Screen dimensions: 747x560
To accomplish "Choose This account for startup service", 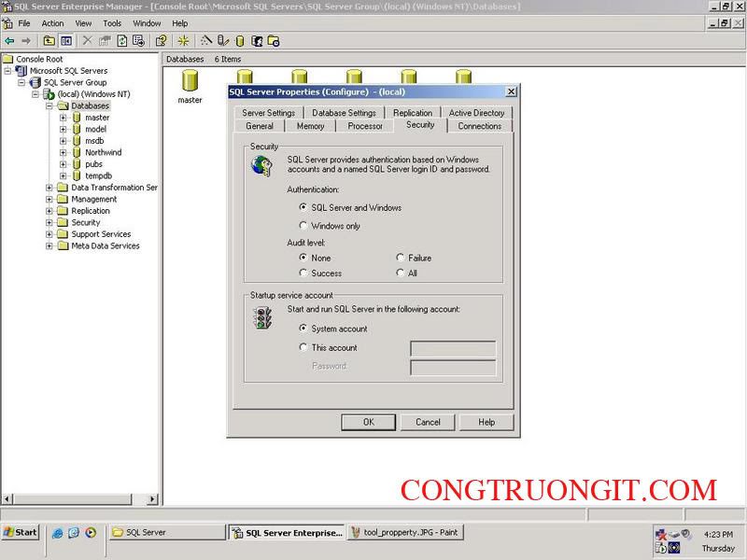I will (303, 346).
